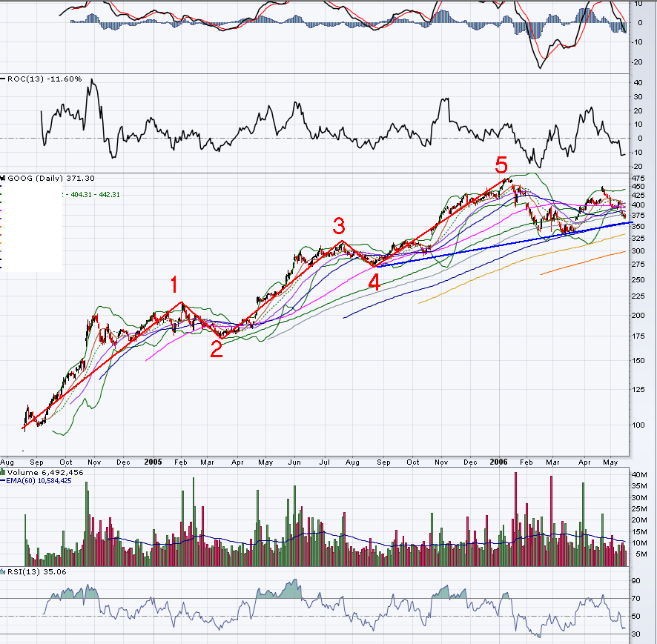Click the 50 label on RSI axis
657x644 pixels.
coord(636,617)
